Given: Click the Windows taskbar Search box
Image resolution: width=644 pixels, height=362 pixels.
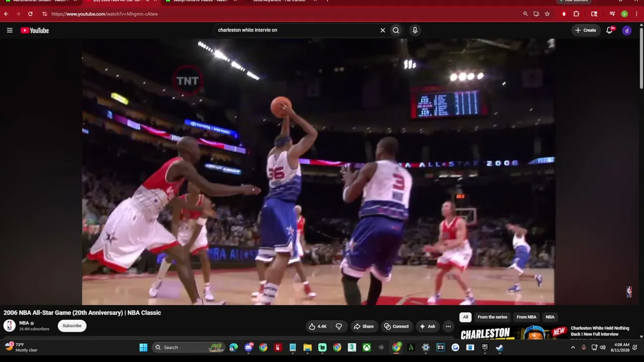Looking at the screenshot, I should coord(188,347).
